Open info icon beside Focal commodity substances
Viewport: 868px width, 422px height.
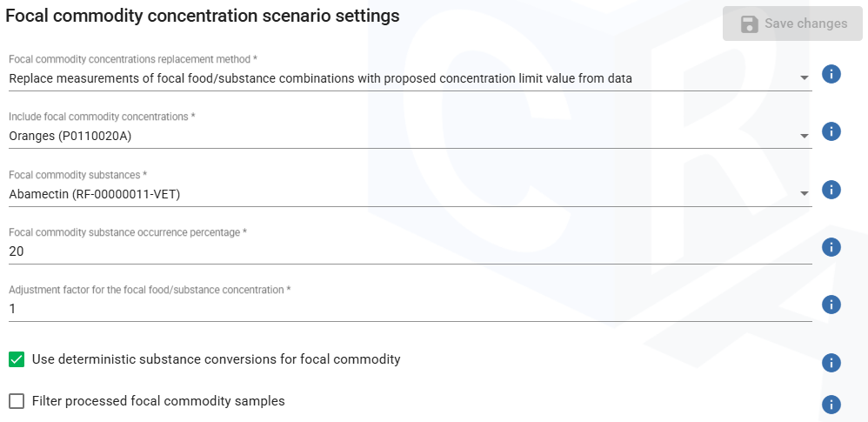[x=831, y=190]
